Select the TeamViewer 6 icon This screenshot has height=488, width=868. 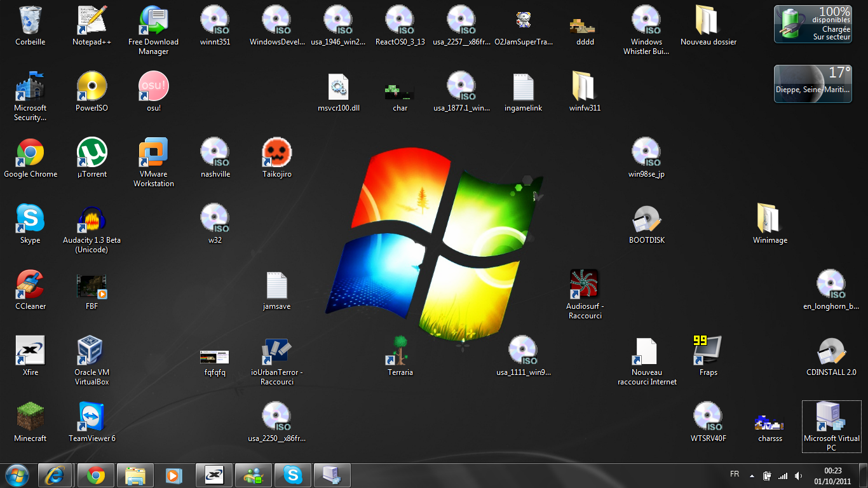coord(92,417)
